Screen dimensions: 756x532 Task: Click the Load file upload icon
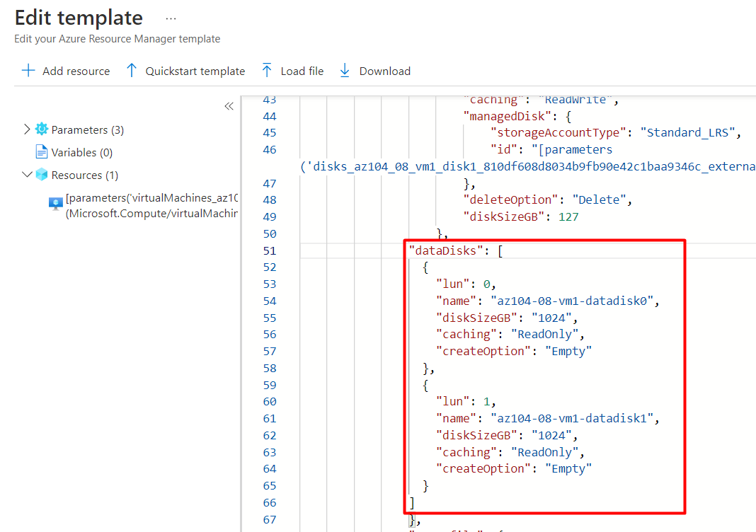click(267, 70)
